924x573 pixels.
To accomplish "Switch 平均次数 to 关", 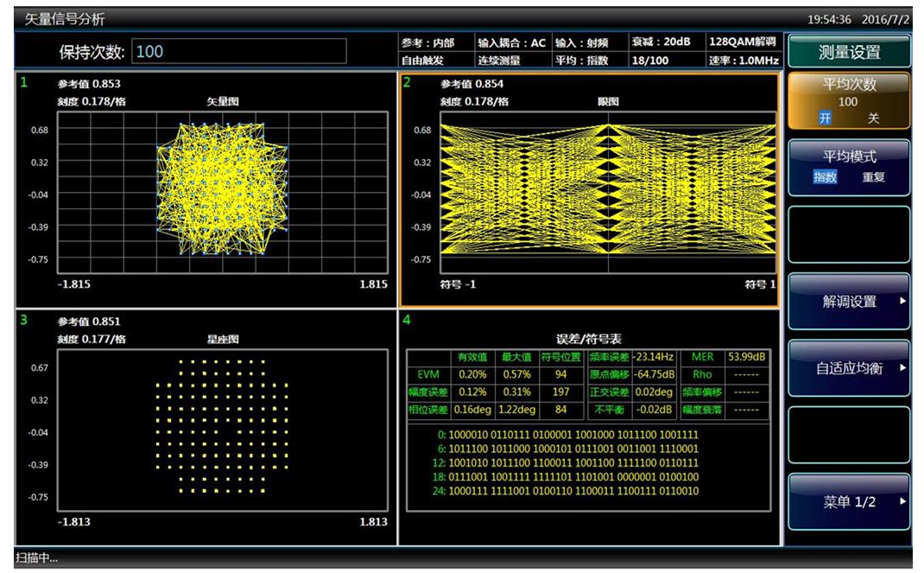I will coord(873,118).
